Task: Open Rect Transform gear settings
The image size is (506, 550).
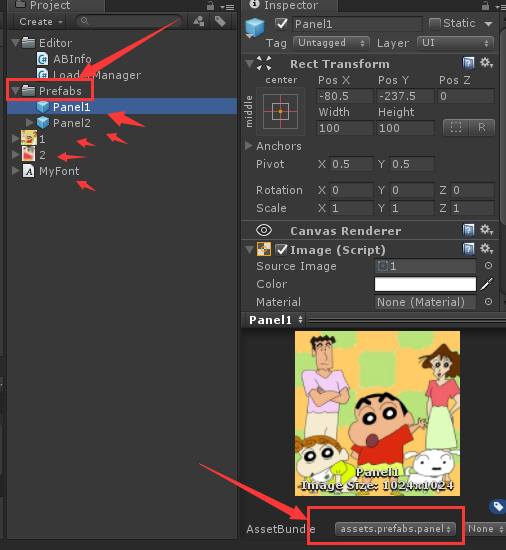Action: tap(486, 63)
